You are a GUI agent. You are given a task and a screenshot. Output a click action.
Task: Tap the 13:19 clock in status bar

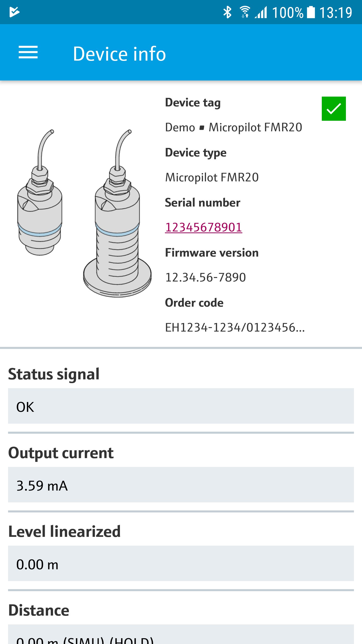tap(336, 13)
